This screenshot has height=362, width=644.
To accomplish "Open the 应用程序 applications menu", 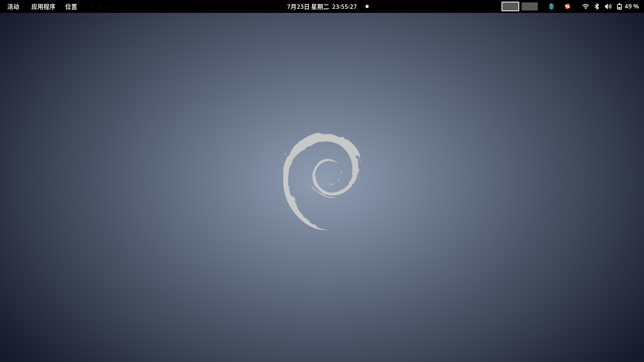I will point(43,6).
